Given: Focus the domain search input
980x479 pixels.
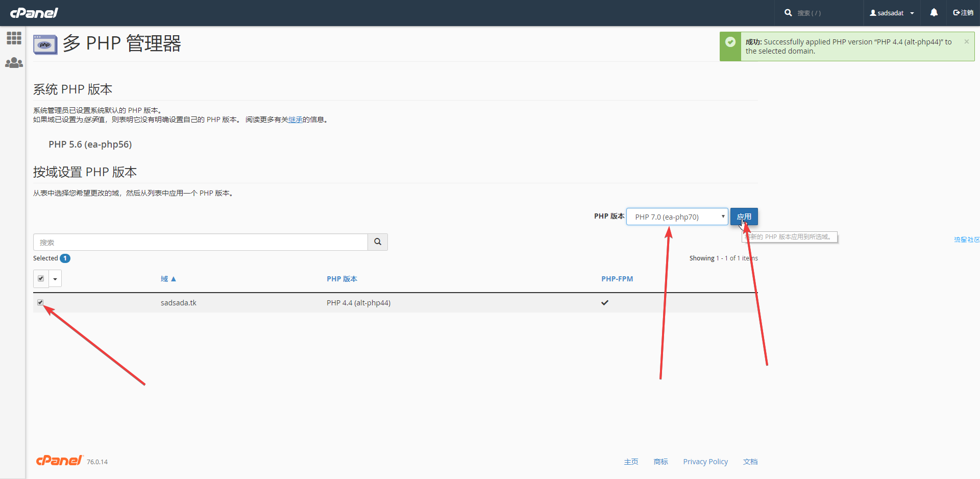Looking at the screenshot, I should [x=200, y=242].
